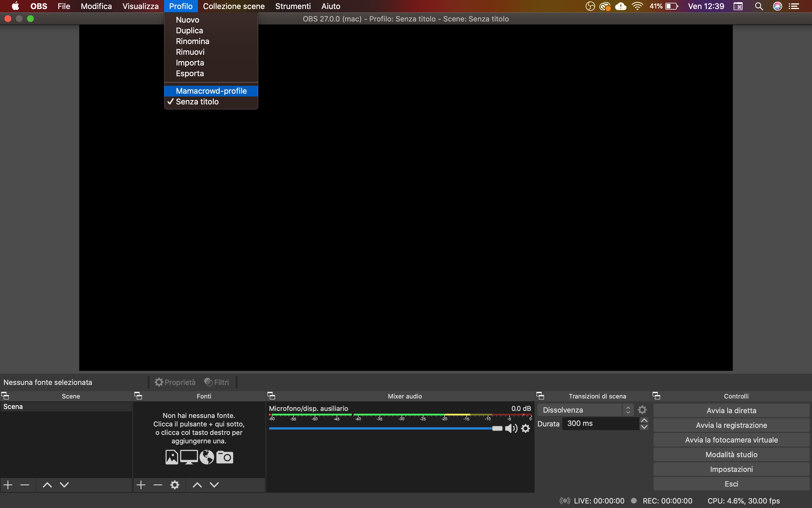The height and width of the screenshot is (508, 812).
Task: Open Wi-Fi status menu
Action: (637, 6)
